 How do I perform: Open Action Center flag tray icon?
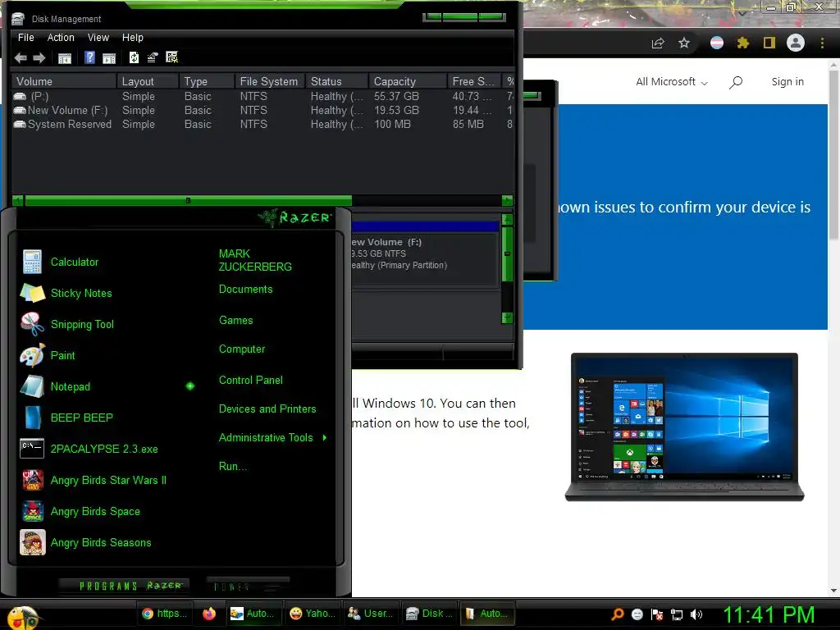(657, 614)
